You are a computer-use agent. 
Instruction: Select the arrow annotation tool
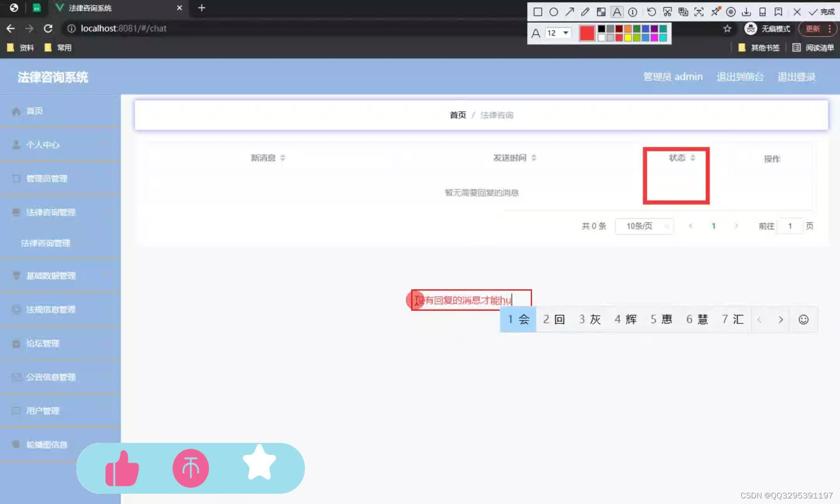click(x=569, y=12)
